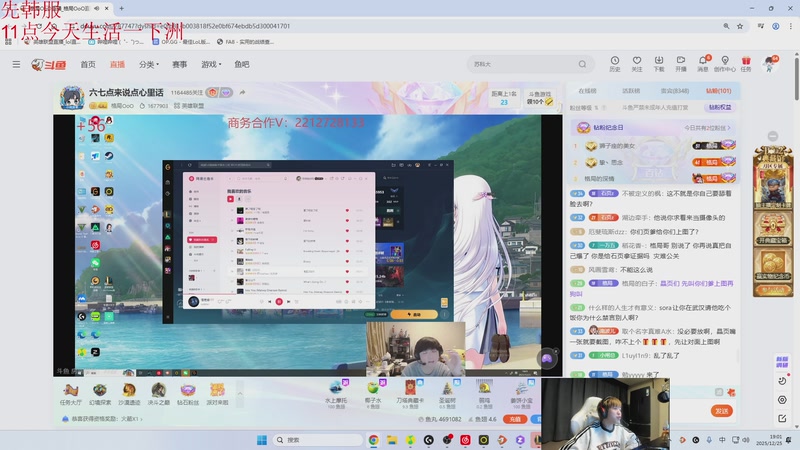Open the 任务大厅 task hall icon
The height and width of the screenshot is (450, 800).
(70, 394)
